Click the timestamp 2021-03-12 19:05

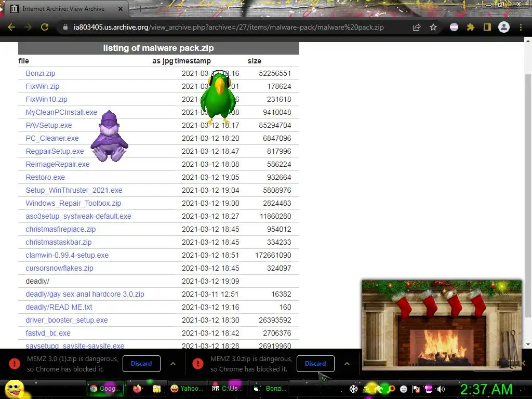click(x=210, y=177)
